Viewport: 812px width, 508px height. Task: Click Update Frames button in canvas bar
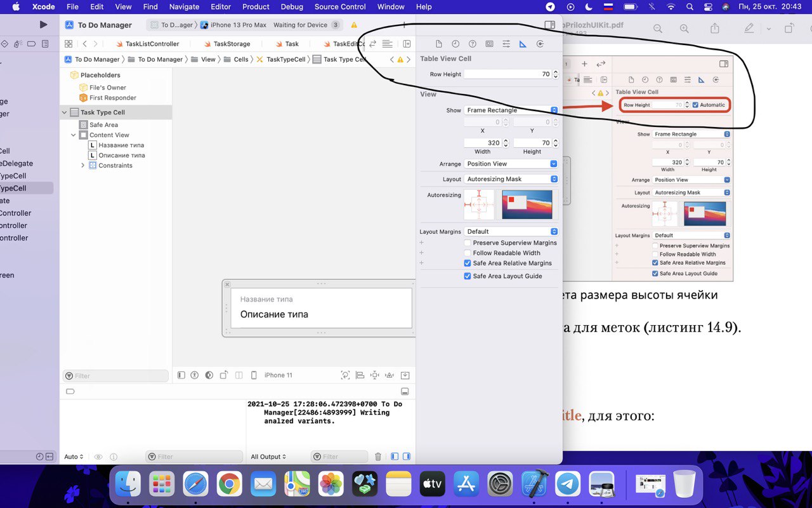tap(345, 375)
